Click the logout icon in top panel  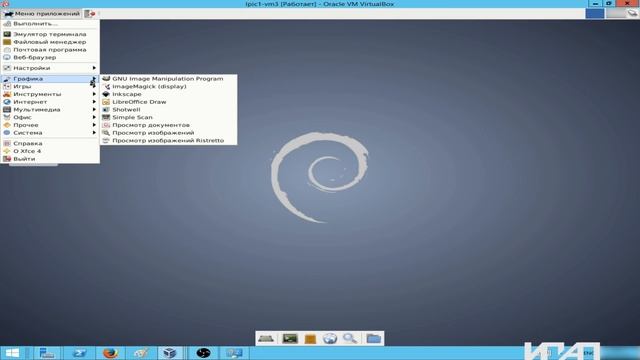tap(90, 13)
